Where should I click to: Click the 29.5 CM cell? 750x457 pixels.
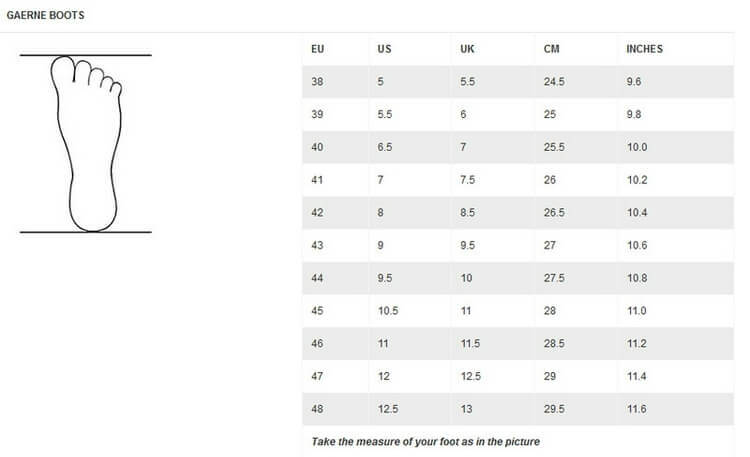554,409
